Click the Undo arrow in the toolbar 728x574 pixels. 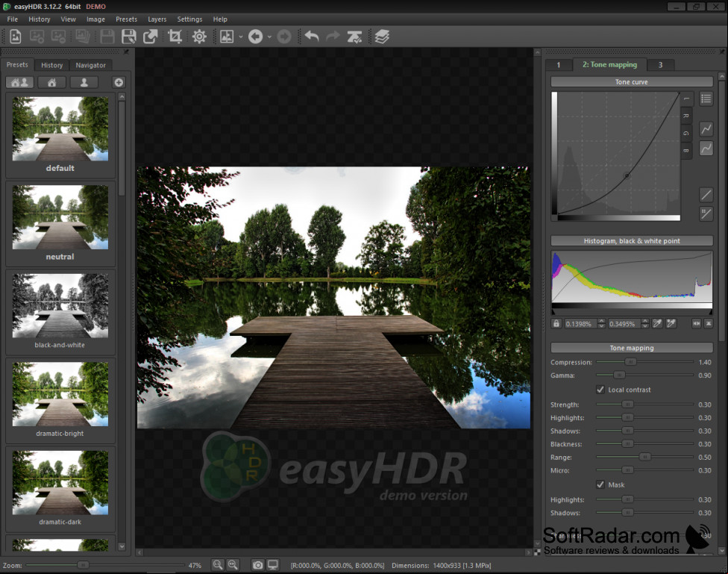click(x=312, y=37)
